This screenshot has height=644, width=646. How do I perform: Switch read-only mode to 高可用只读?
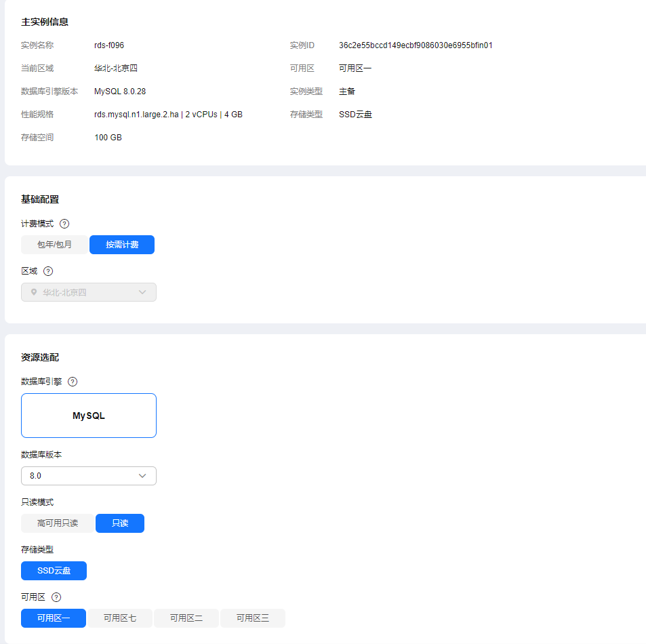coord(58,523)
